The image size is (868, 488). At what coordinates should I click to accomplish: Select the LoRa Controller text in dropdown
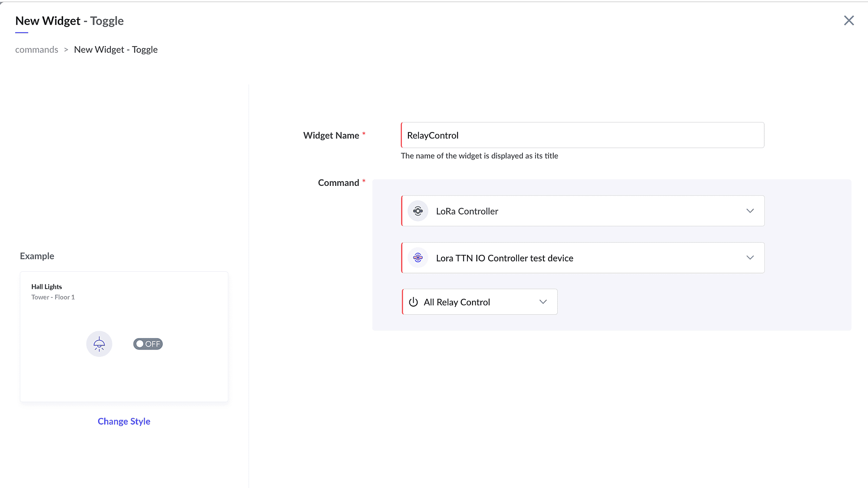point(467,211)
